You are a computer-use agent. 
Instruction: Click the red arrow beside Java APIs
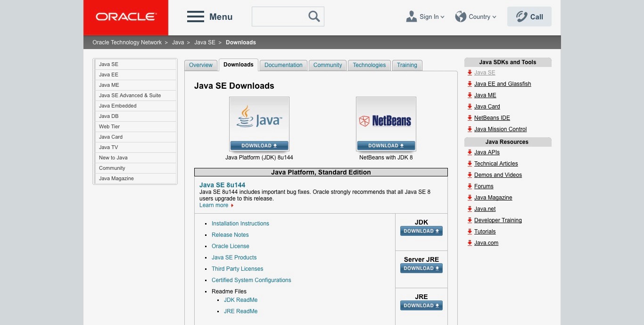click(x=470, y=152)
